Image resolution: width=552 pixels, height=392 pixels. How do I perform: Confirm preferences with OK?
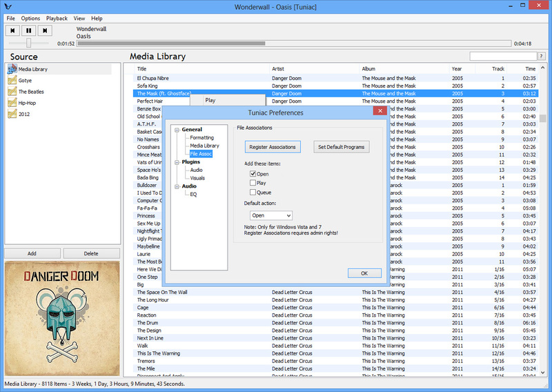point(364,273)
